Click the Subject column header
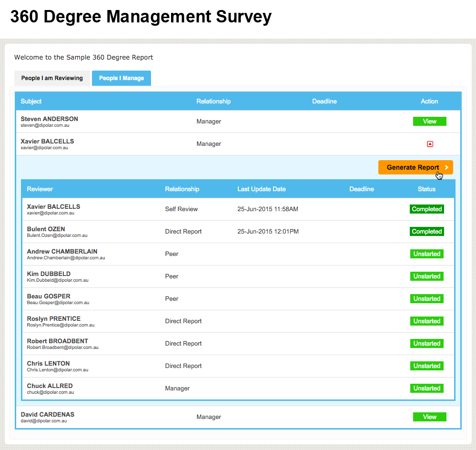The height and width of the screenshot is (450, 476). (31, 101)
